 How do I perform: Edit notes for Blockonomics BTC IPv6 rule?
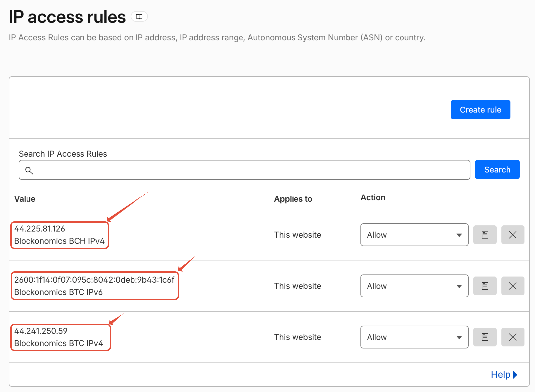pos(485,286)
